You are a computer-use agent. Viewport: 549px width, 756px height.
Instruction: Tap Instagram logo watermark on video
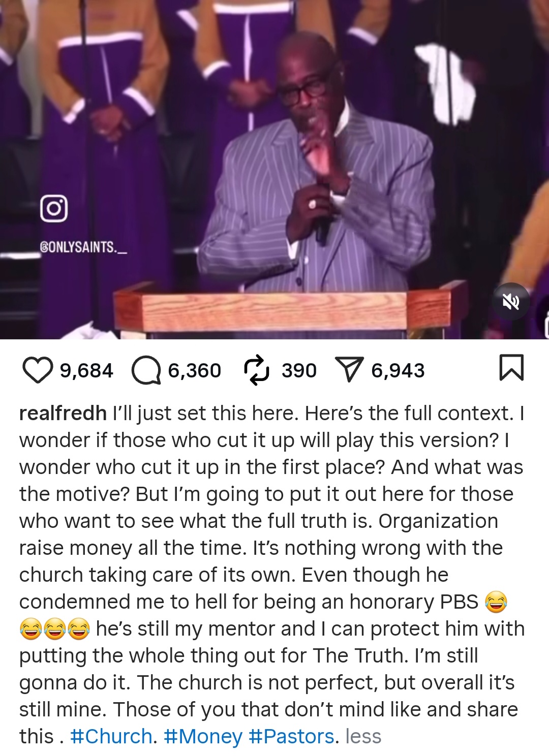click(54, 209)
